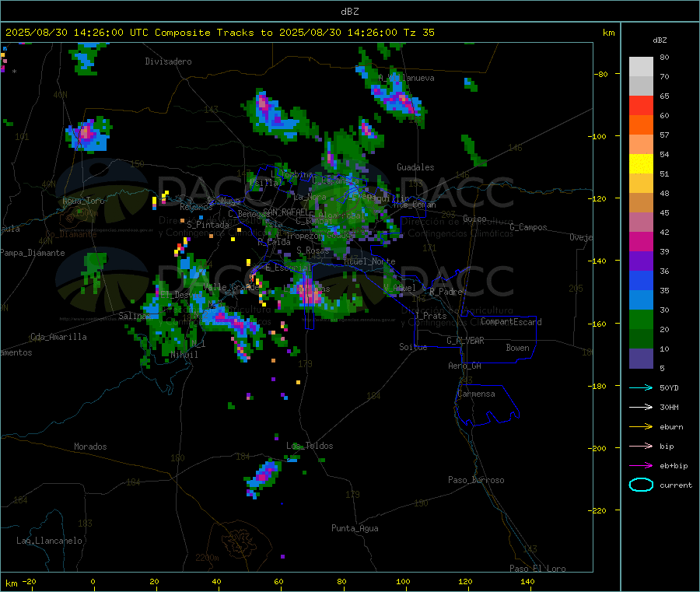Click the 'G_Campos' place label
Screen dimensions: 700x592
coord(528,227)
